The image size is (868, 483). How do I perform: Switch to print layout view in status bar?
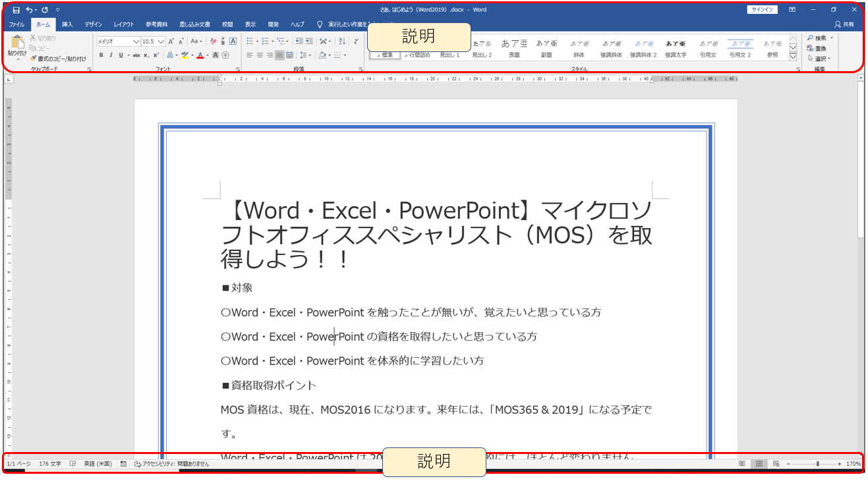pyautogui.click(x=759, y=464)
